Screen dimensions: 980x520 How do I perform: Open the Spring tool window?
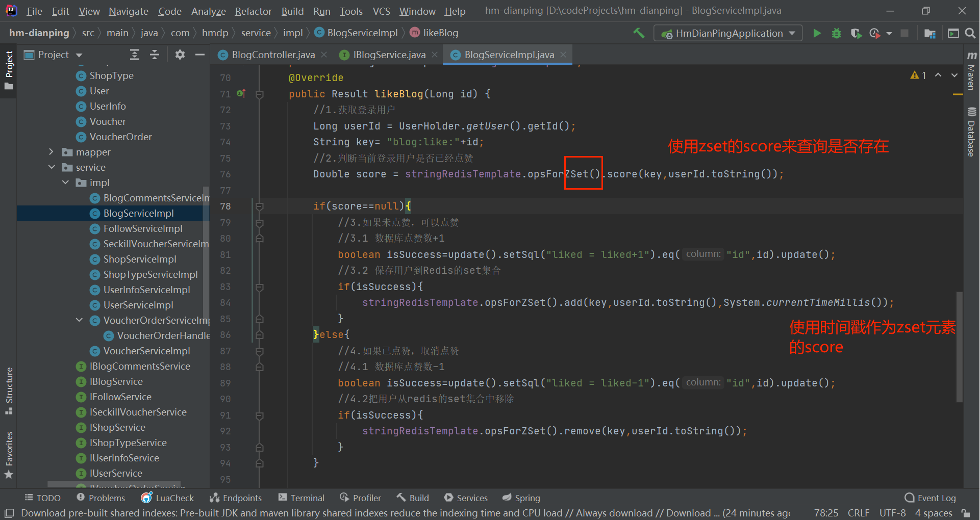(x=521, y=498)
